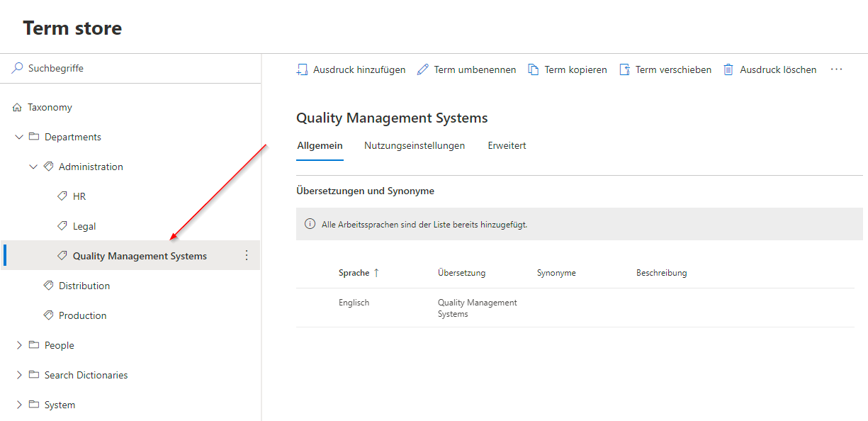The width and height of the screenshot is (868, 421).
Task: Click the Ausdruck löschen trash icon
Action: [x=728, y=69]
